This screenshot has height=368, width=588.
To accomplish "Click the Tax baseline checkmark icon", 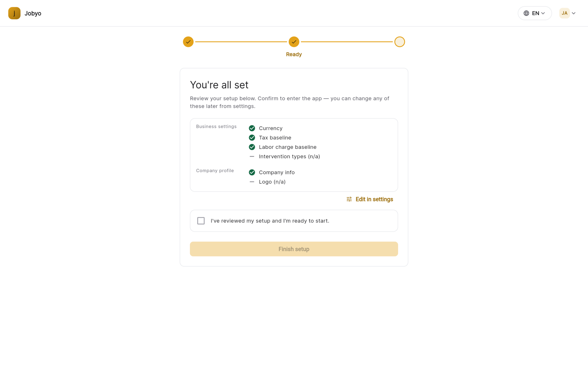I will point(252,137).
